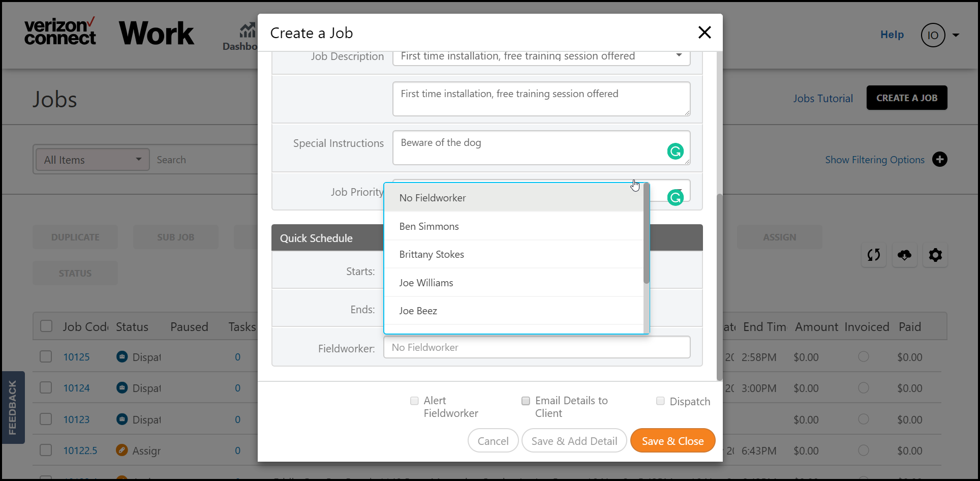Screen dimensions: 980x481
Task: Open the Jobs Tutorial link
Action: point(823,99)
